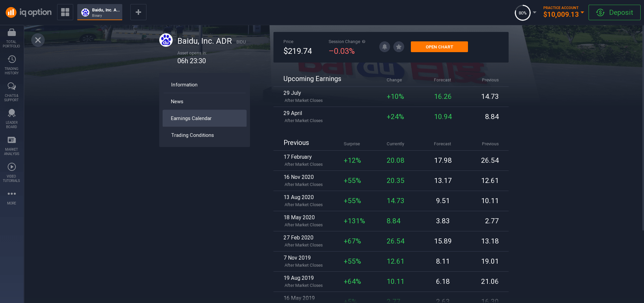644x303 pixels.
Task: Click the +67% surprise value
Action: pos(352,241)
